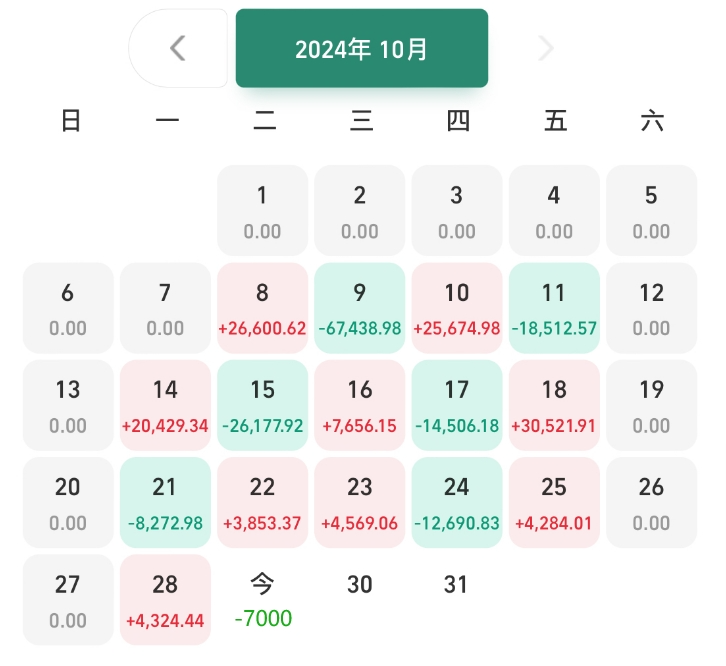The width and height of the screenshot is (726, 666).
Task: Select October 3 calendar cell
Action: pyautogui.click(x=457, y=210)
